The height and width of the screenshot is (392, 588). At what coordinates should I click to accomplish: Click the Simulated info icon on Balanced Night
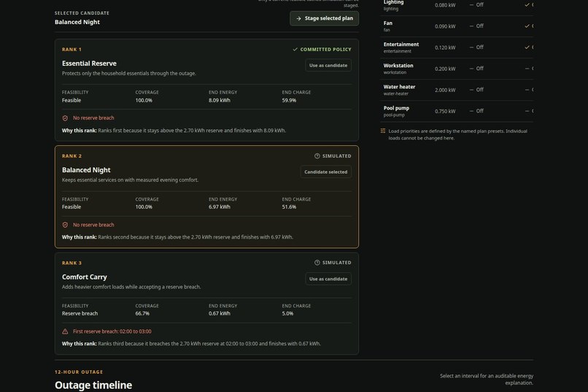(x=317, y=156)
